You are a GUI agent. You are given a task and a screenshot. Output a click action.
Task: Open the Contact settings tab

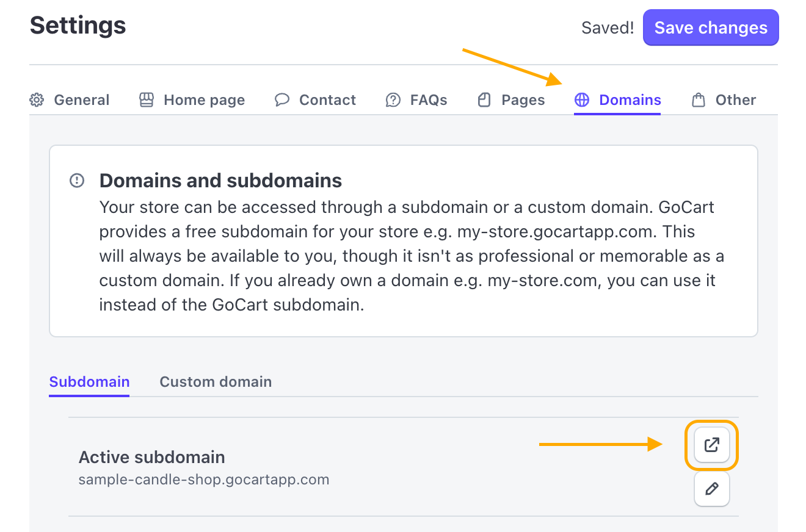[x=327, y=100]
